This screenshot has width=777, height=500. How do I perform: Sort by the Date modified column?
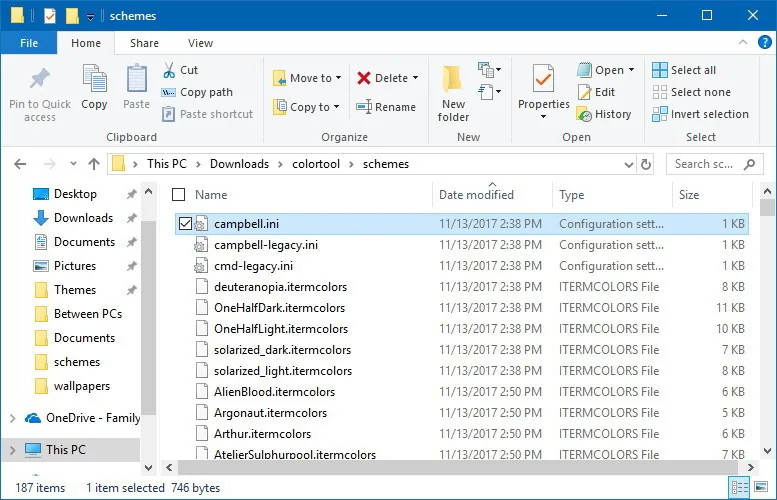pyautogui.click(x=492, y=195)
